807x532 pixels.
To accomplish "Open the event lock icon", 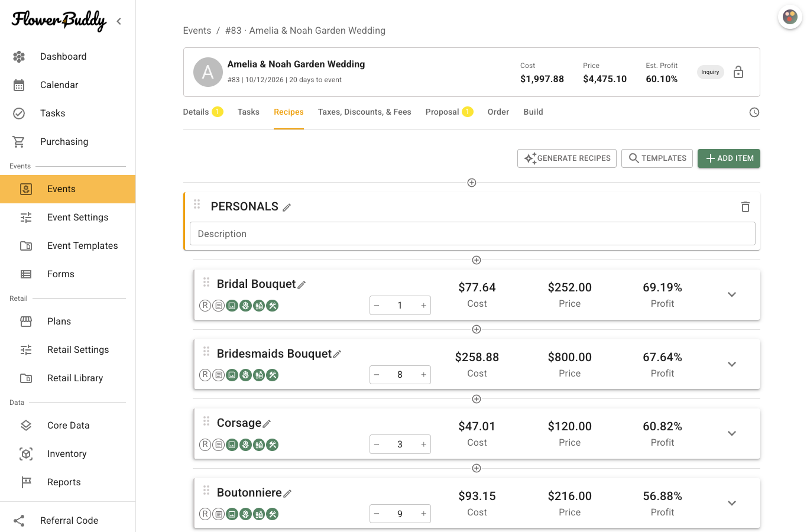I will pos(738,72).
